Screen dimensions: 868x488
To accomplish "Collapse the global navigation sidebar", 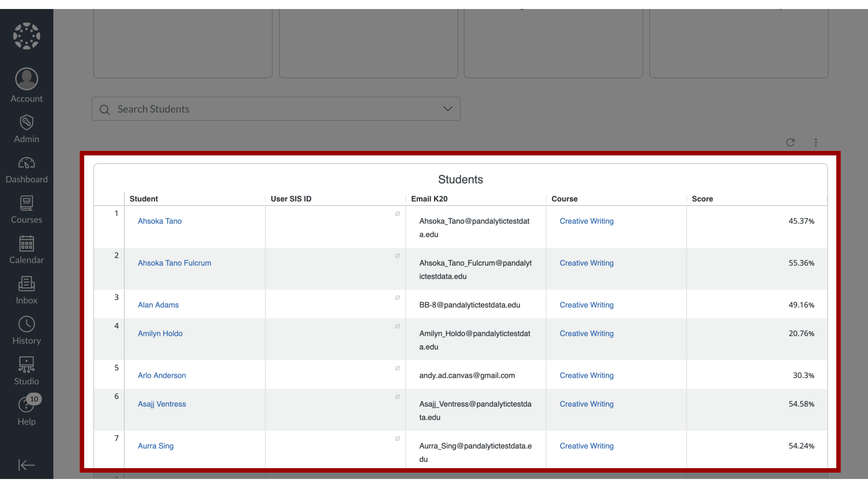I will (x=27, y=465).
